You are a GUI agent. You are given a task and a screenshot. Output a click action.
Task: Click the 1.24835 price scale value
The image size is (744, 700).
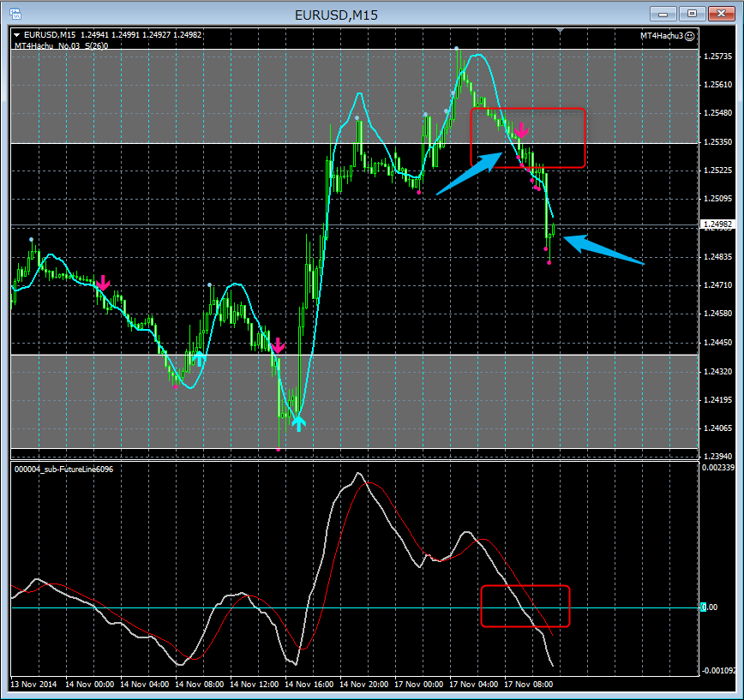(717, 257)
